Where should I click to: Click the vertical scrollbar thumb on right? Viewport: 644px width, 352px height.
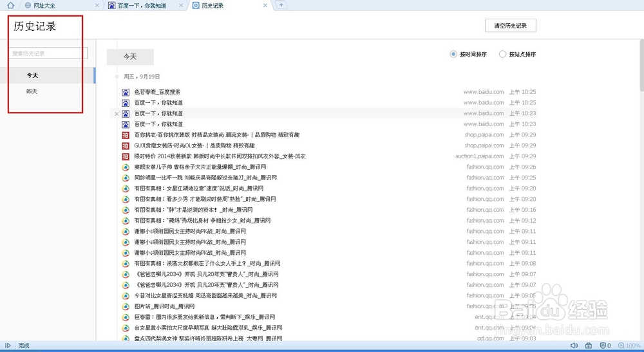pyautogui.click(x=642, y=65)
